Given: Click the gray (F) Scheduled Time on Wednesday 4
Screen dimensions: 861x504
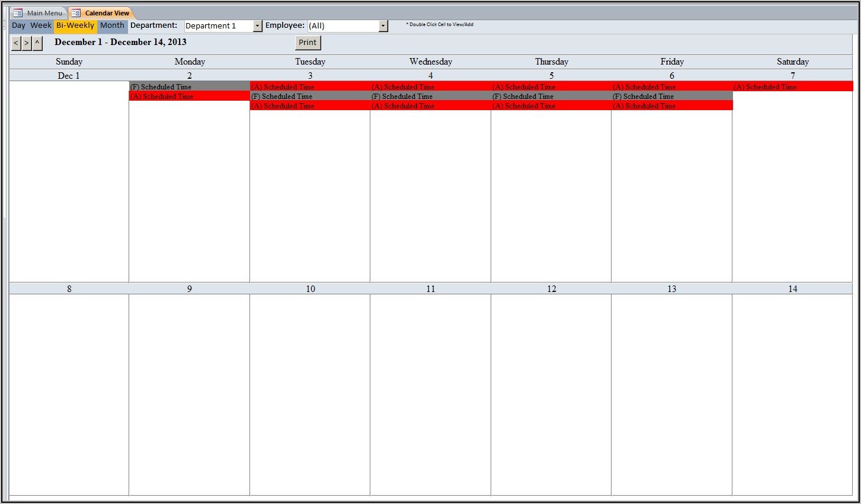Looking at the screenshot, I should [x=430, y=97].
